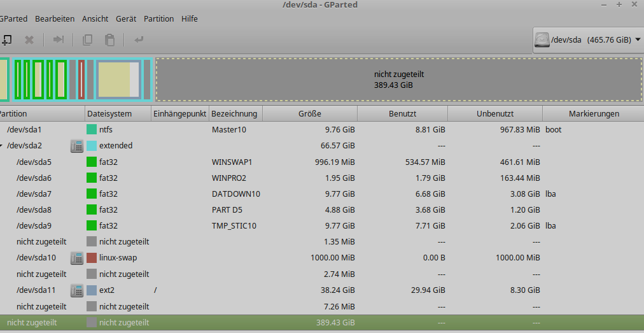The image size is (644, 333).
Task: Click the Resize/Move arrow toolbar icon
Action: click(x=59, y=39)
